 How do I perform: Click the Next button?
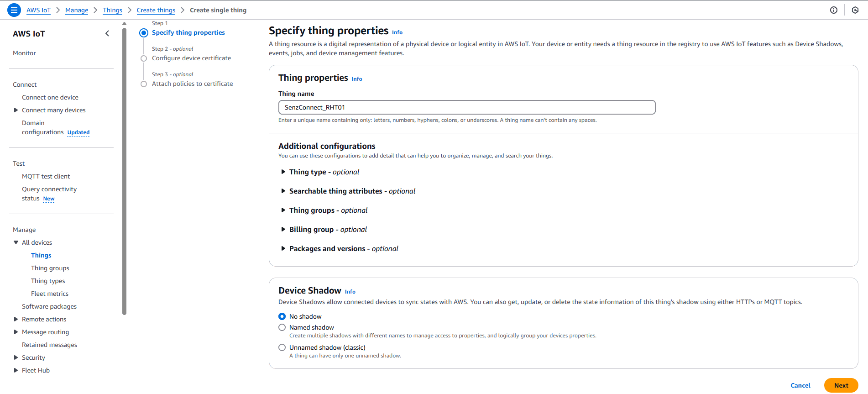coord(841,385)
